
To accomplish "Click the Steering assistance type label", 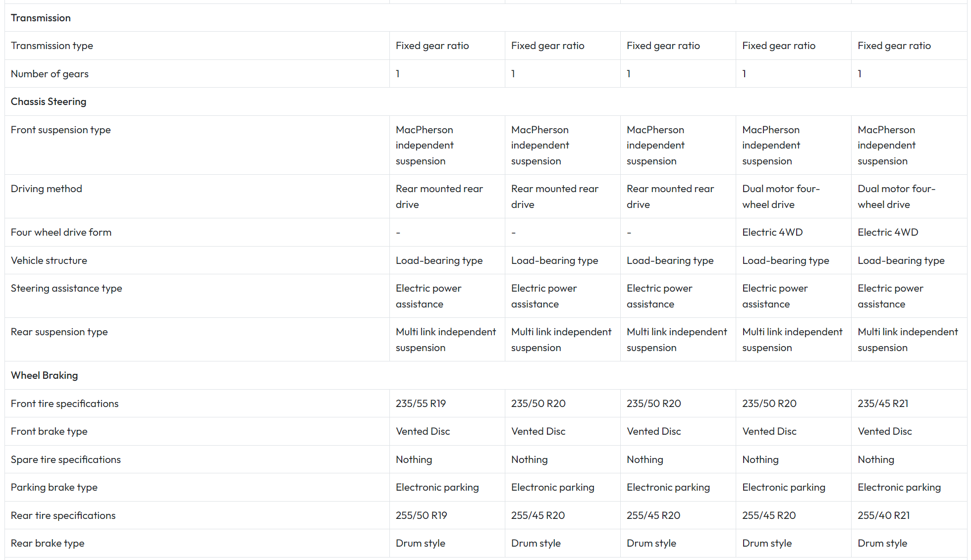I will click(x=66, y=288).
